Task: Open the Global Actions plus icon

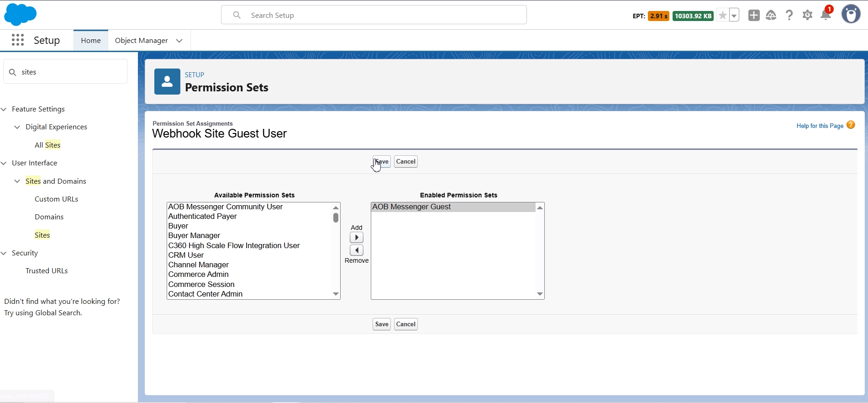Action: (x=754, y=15)
